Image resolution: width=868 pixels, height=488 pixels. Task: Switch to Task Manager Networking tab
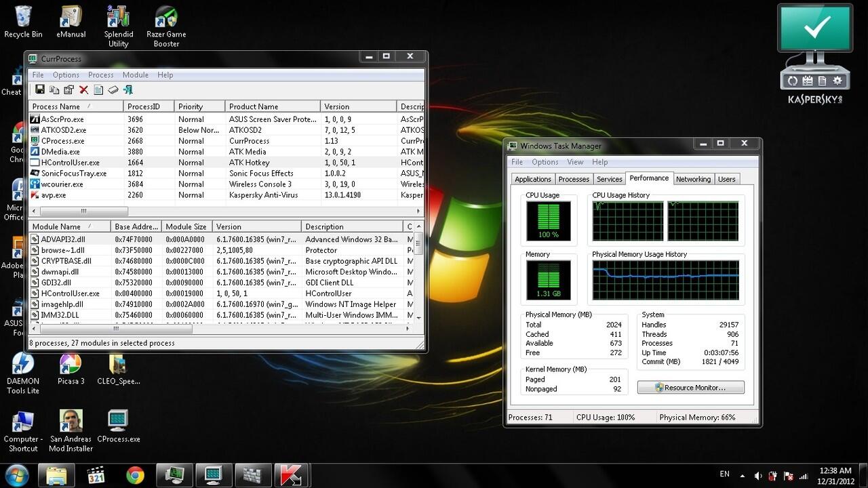(693, 179)
